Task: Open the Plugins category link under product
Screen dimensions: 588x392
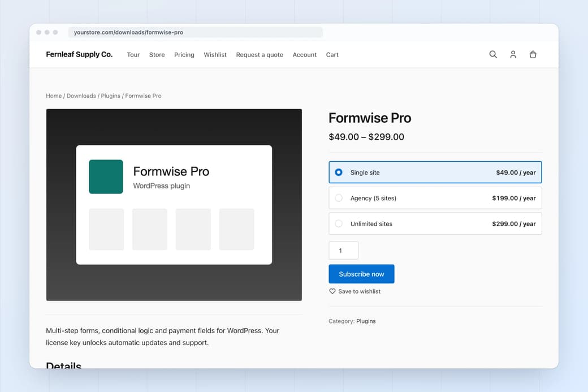Action: click(x=366, y=321)
